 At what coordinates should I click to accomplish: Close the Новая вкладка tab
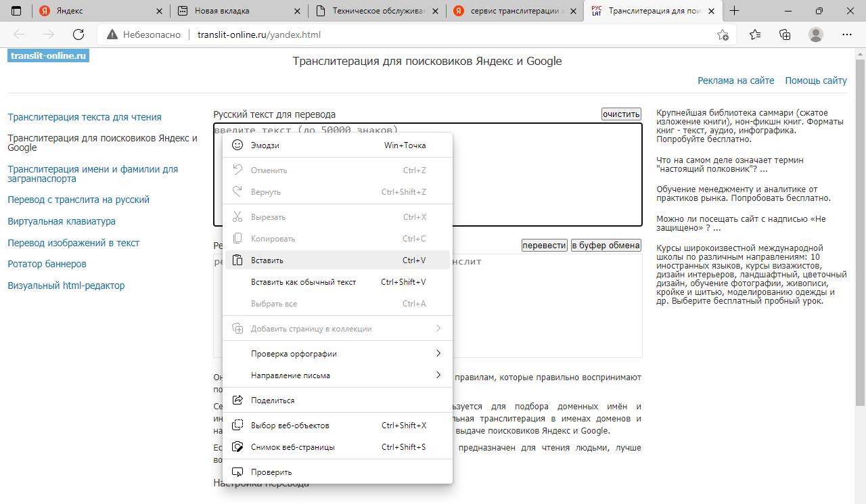tap(297, 11)
